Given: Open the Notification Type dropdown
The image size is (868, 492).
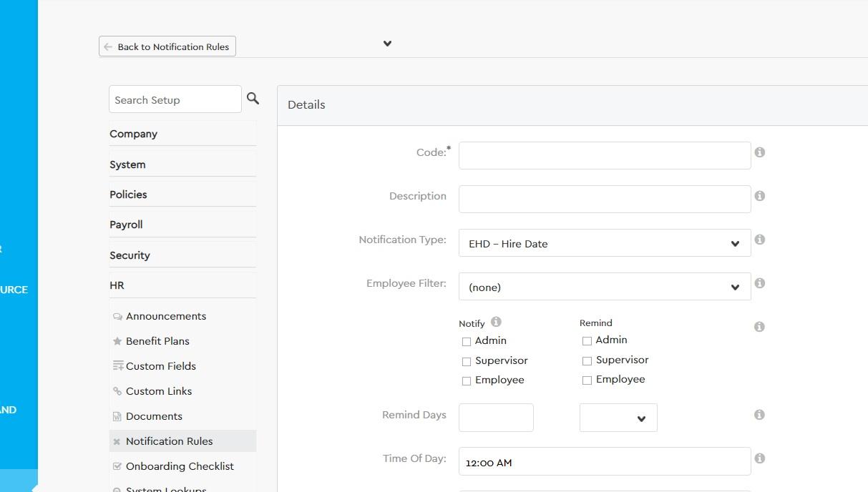Looking at the screenshot, I should click(604, 243).
